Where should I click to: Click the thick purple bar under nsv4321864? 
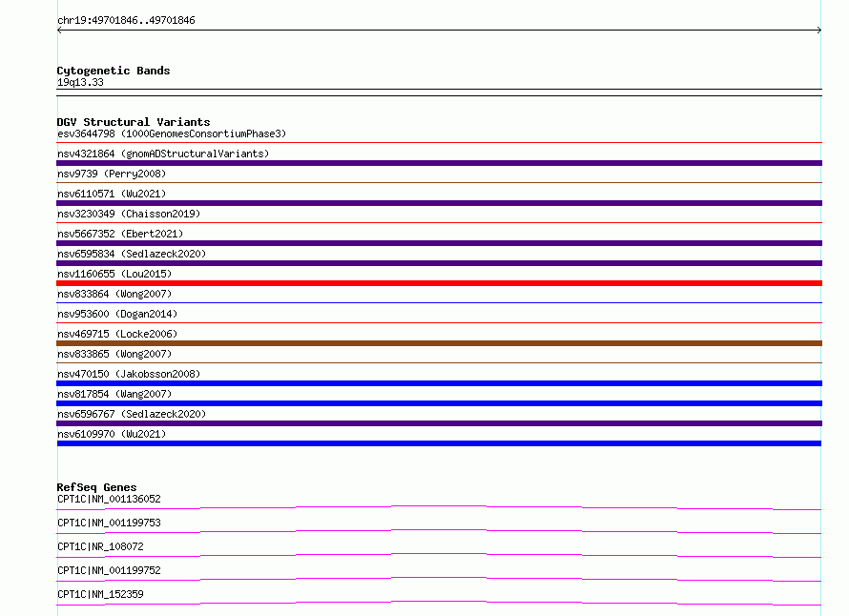tap(439, 163)
